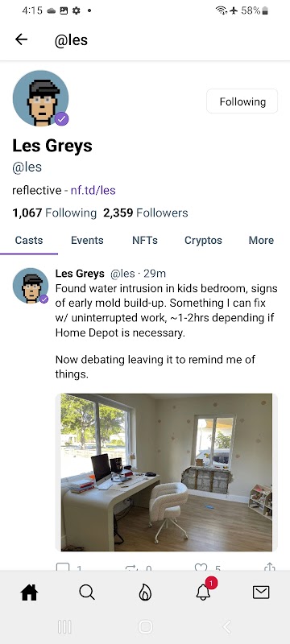Tap the Android system back chevron
Screen dimensions: 290x644
pyautogui.click(x=226, y=627)
